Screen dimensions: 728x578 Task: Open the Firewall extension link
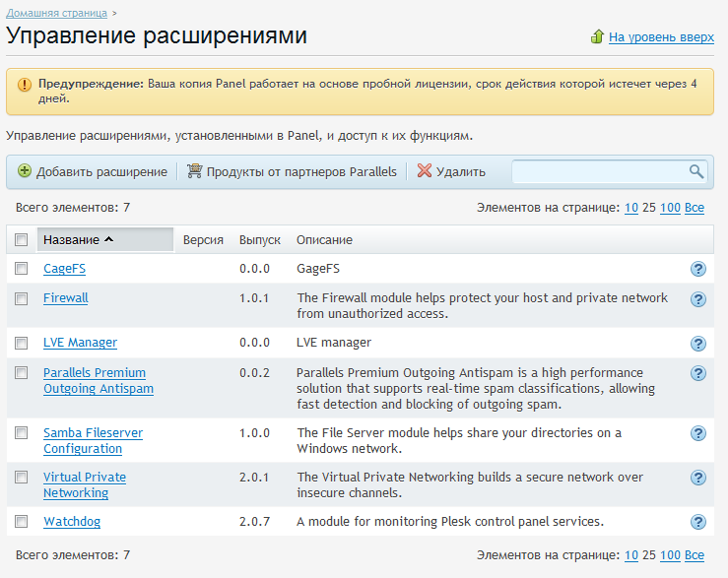point(65,298)
